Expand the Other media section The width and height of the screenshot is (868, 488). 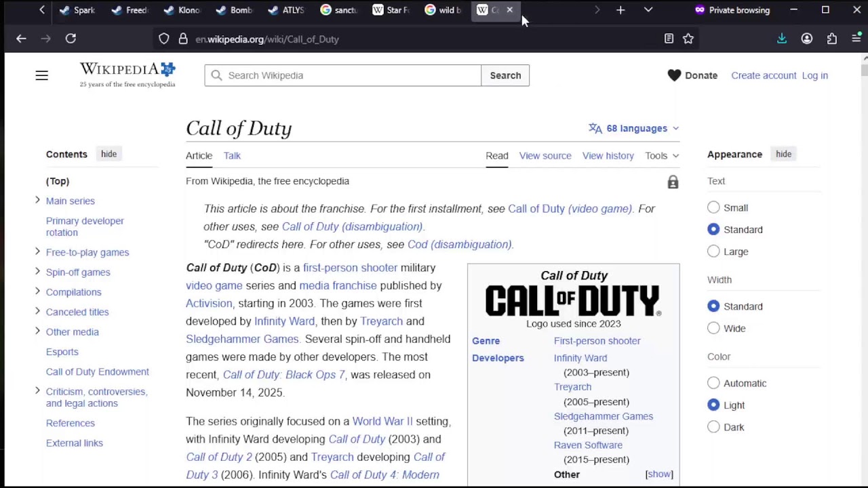pos(37,331)
